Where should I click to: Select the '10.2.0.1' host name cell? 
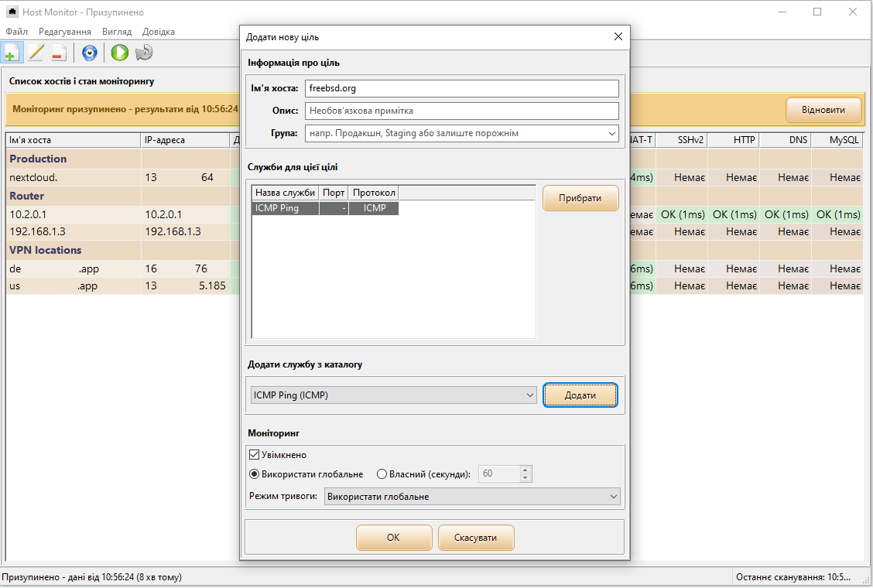(73, 215)
